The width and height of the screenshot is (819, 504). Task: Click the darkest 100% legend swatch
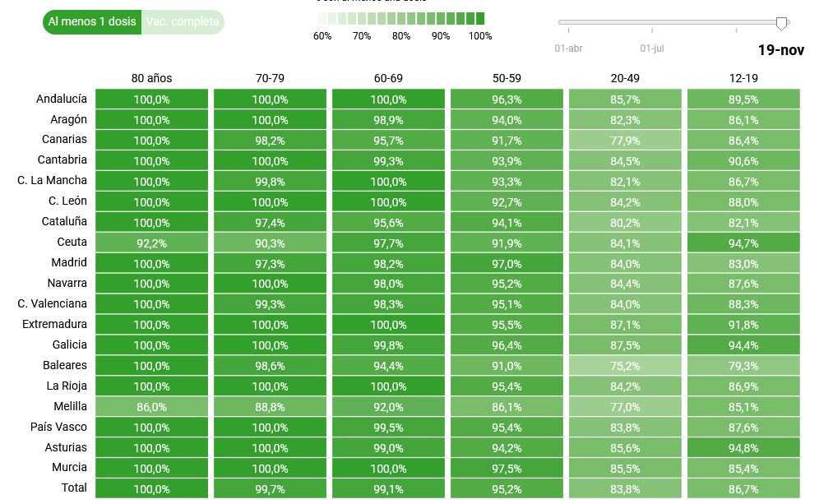coord(479,18)
